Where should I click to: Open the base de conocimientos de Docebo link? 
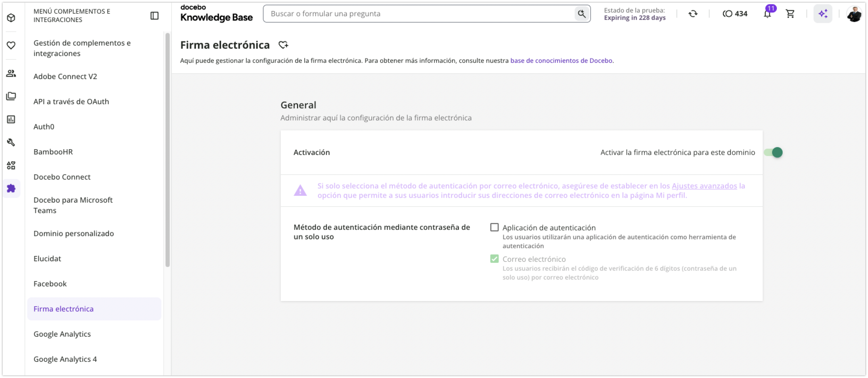[561, 61]
